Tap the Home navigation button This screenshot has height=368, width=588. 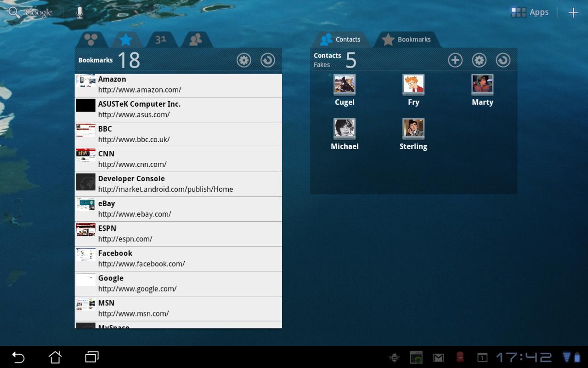coord(55,357)
